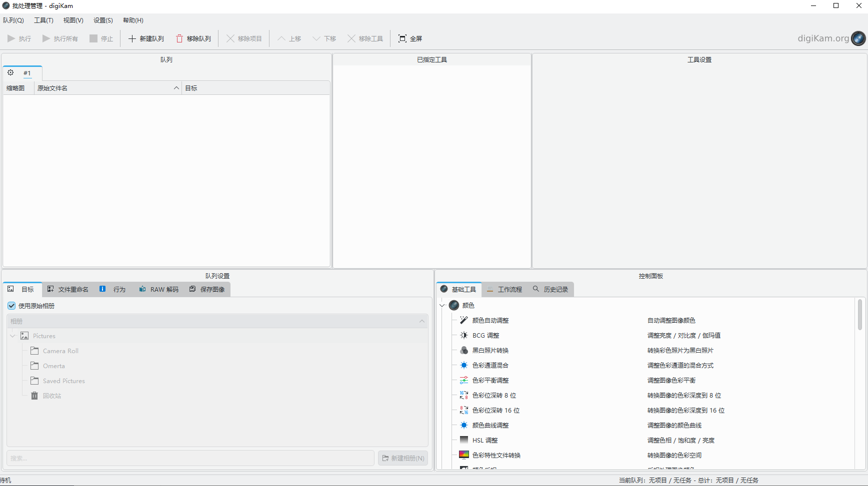The height and width of the screenshot is (486, 868).
Task: Select the BCG 调整 tool icon
Action: (x=464, y=335)
